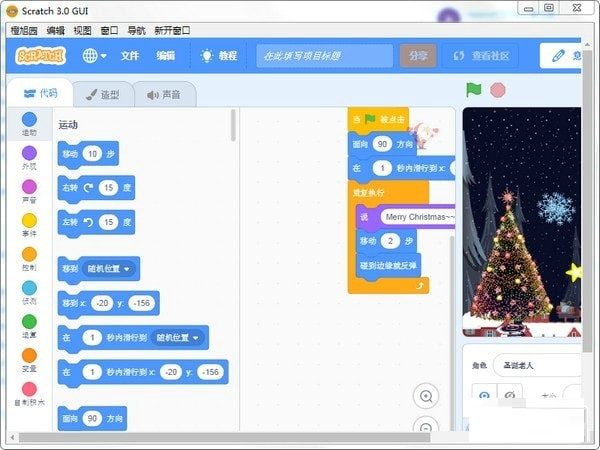Click the green flag to run project
The height and width of the screenshot is (450, 600).
[x=474, y=90]
